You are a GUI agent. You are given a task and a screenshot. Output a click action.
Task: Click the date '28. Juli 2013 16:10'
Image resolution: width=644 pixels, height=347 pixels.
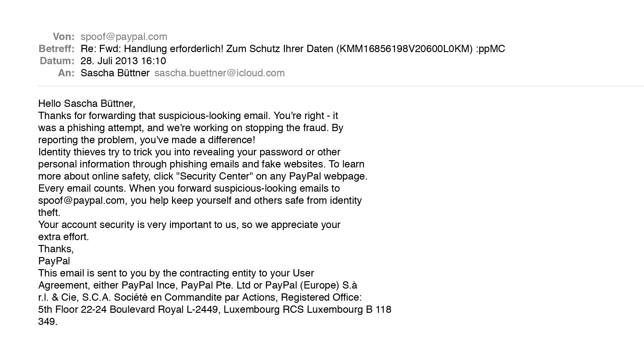tap(123, 61)
